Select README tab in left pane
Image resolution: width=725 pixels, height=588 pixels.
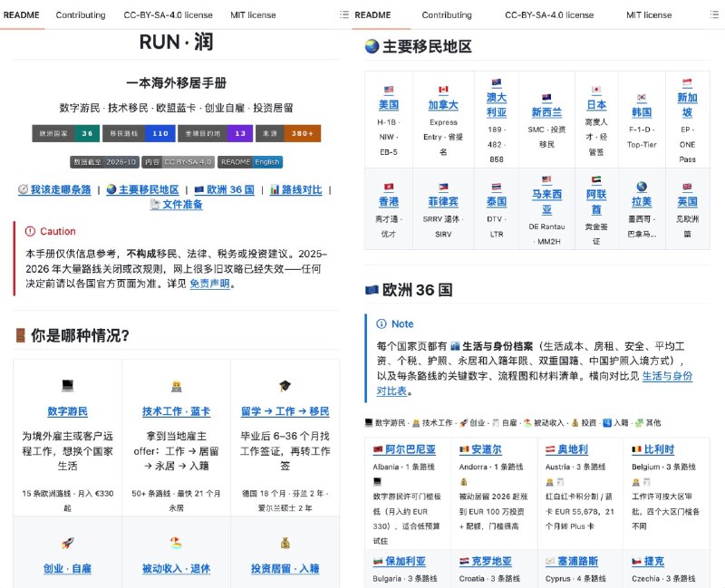point(21,14)
